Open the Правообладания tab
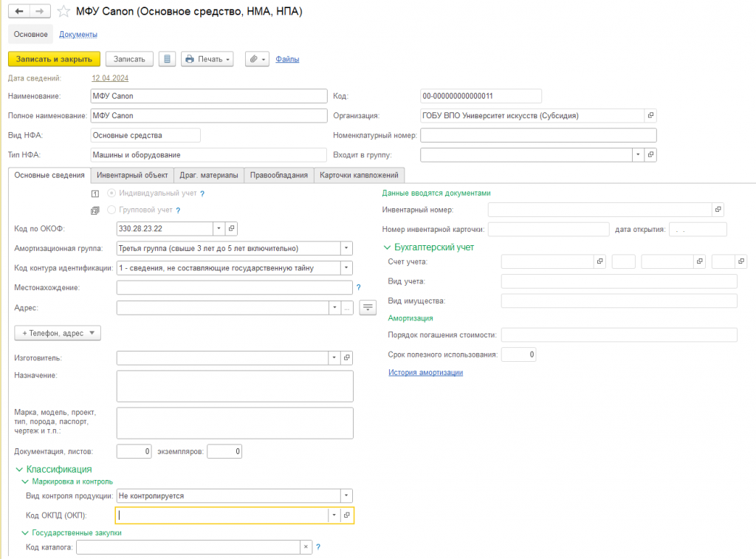The width and height of the screenshot is (756, 559). 278,175
